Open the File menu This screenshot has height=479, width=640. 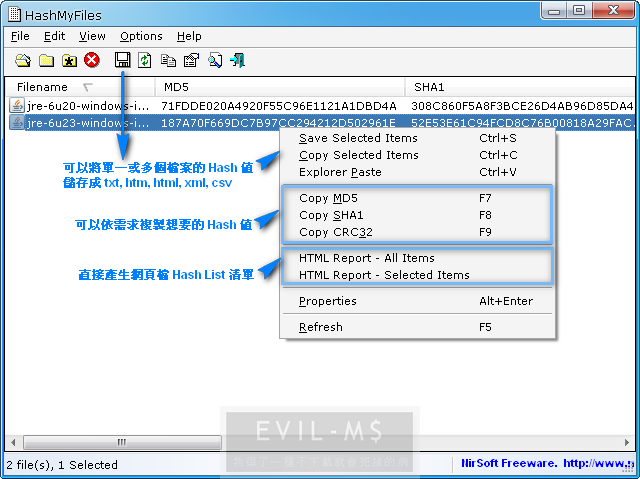(x=20, y=36)
